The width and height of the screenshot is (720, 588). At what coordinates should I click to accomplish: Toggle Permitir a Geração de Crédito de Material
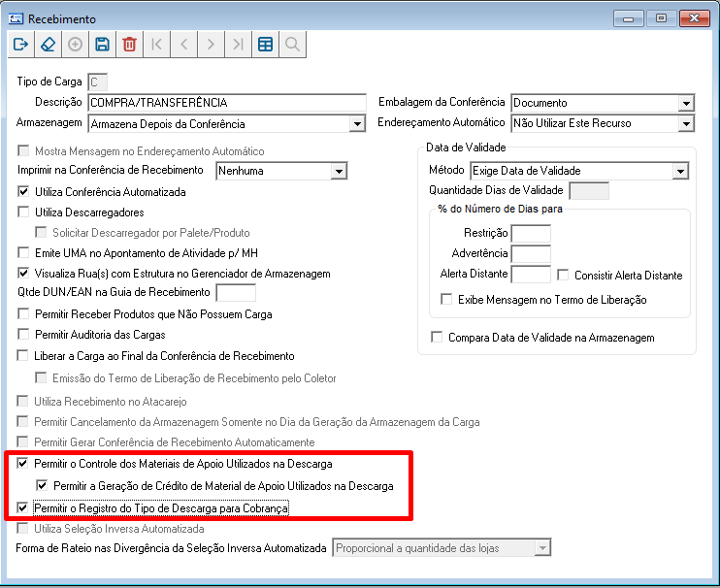pyautogui.click(x=42, y=485)
